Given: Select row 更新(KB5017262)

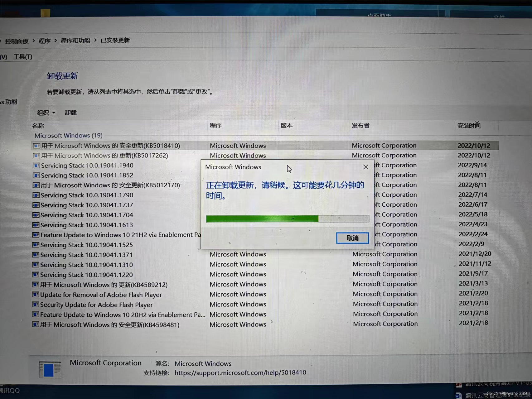Looking at the screenshot, I should tap(265, 156).
